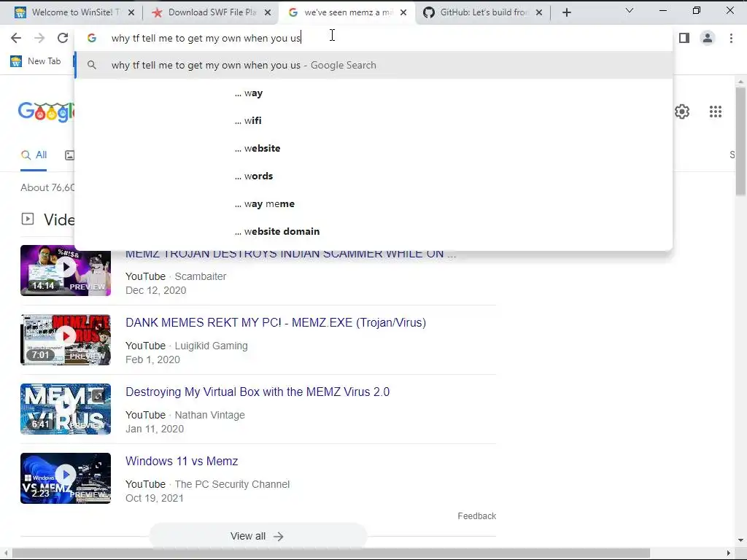Open the Google apps grid

pyautogui.click(x=715, y=112)
